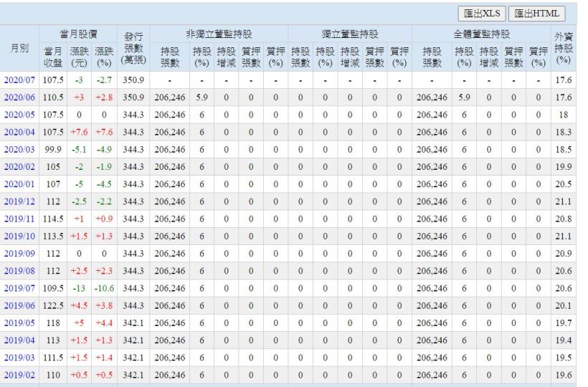
Task: Select the 2019/07 percent change -10.6
Action: click(x=104, y=289)
